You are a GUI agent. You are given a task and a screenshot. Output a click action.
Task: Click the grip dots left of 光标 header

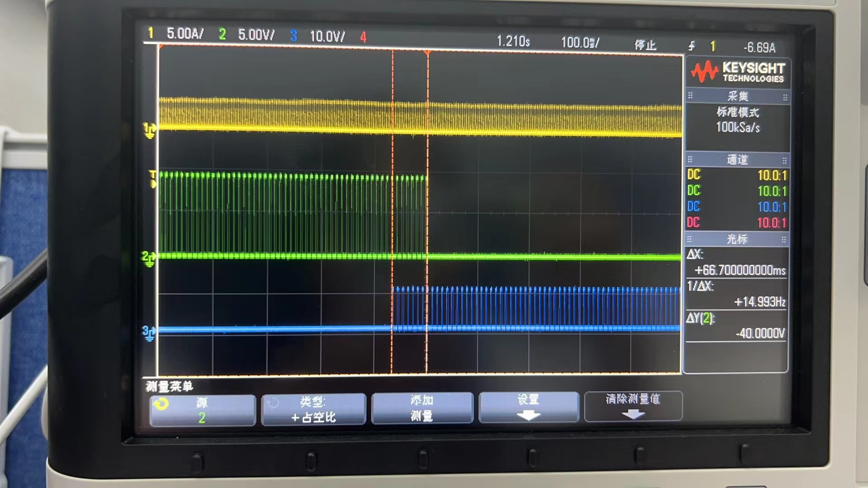point(689,239)
